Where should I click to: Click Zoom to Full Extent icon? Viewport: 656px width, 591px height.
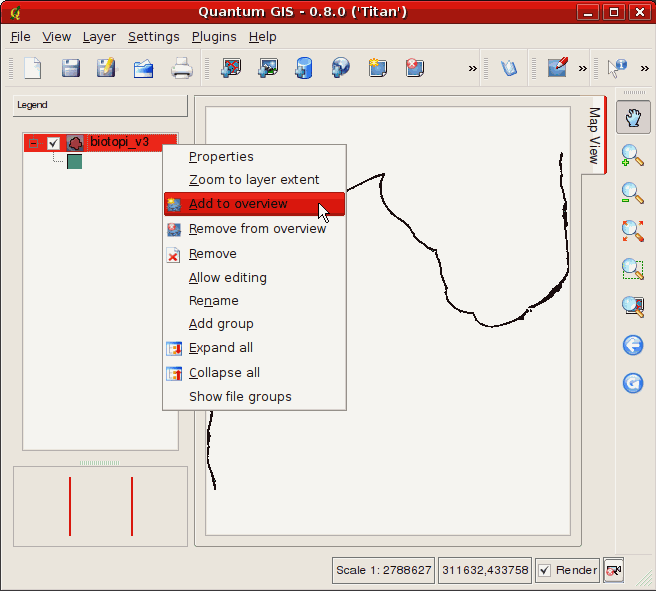[633, 231]
